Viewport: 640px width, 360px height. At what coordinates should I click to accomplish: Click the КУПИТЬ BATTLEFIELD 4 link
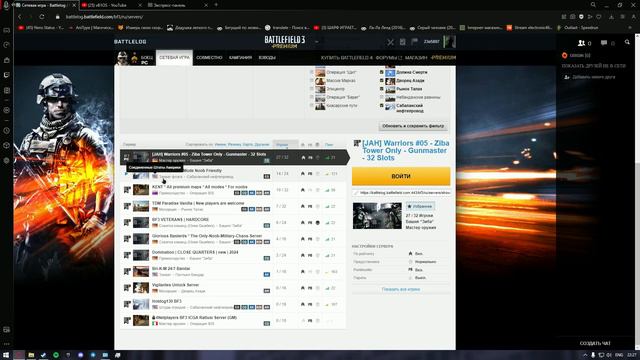(347, 58)
